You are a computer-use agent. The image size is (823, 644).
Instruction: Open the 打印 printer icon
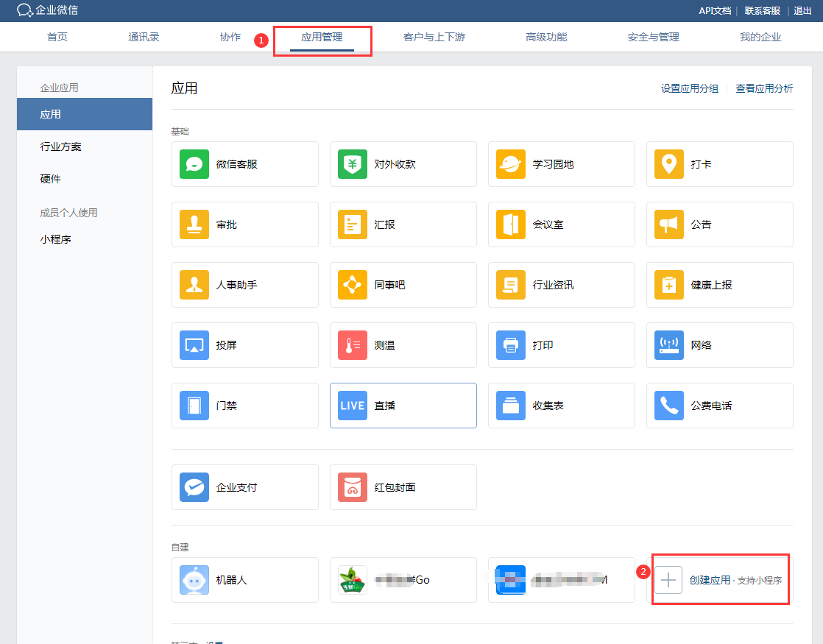click(x=511, y=345)
